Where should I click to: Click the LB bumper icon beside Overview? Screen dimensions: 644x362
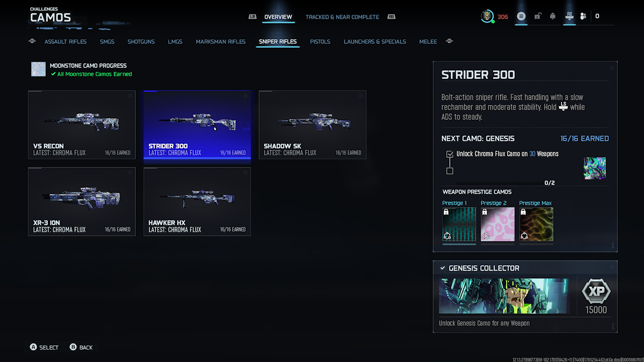[253, 17]
